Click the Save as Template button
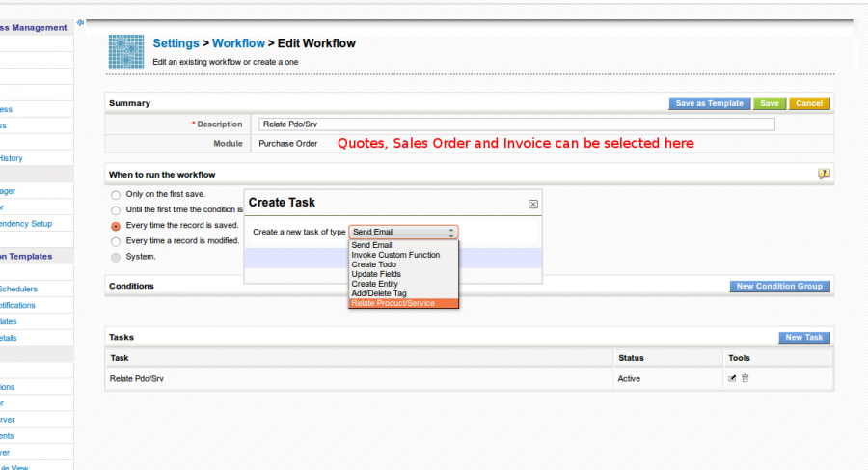This screenshot has height=470, width=868. coord(710,103)
